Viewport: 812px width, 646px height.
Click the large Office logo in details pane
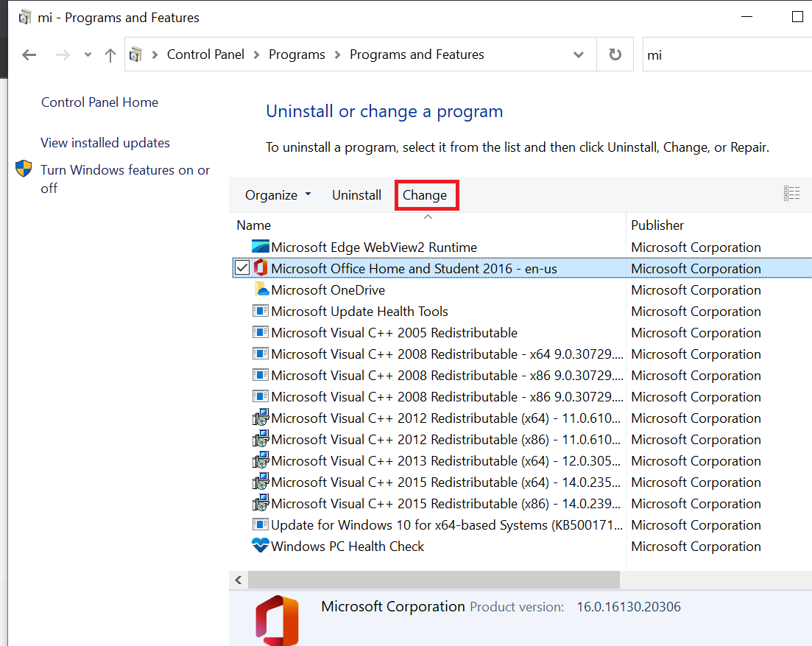click(277, 619)
